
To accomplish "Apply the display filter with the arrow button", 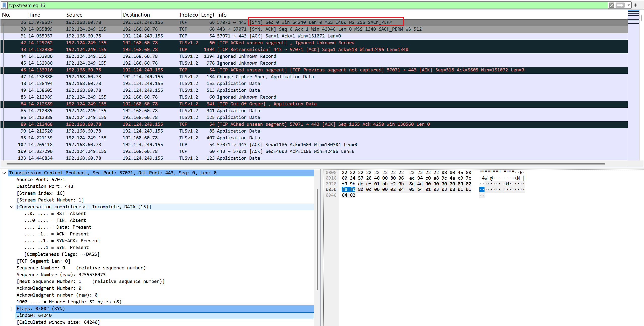I will click(x=620, y=5).
